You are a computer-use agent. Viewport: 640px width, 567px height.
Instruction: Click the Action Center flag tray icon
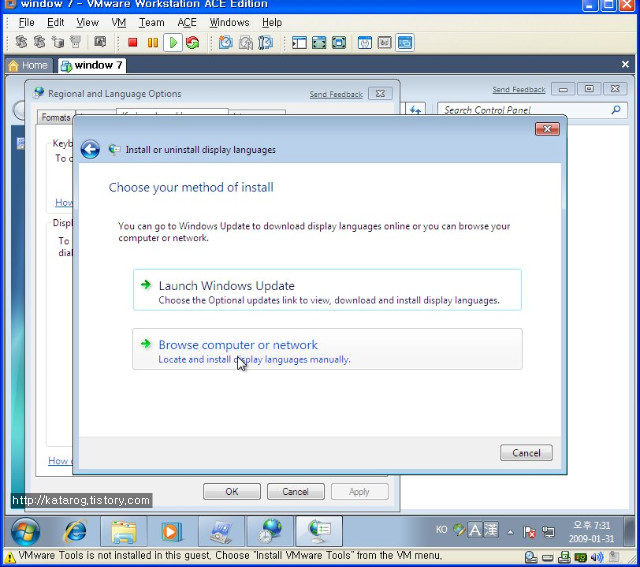click(x=529, y=532)
